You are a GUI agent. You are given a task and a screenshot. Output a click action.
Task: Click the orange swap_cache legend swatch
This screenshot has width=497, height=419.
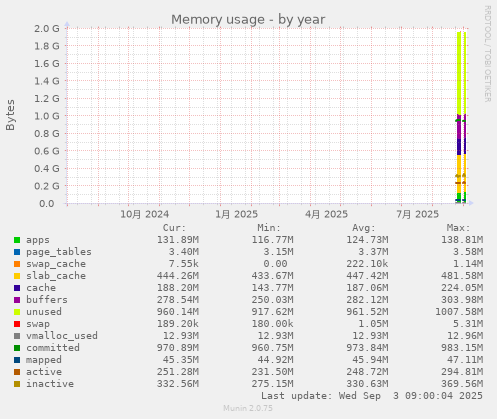pos(17,264)
